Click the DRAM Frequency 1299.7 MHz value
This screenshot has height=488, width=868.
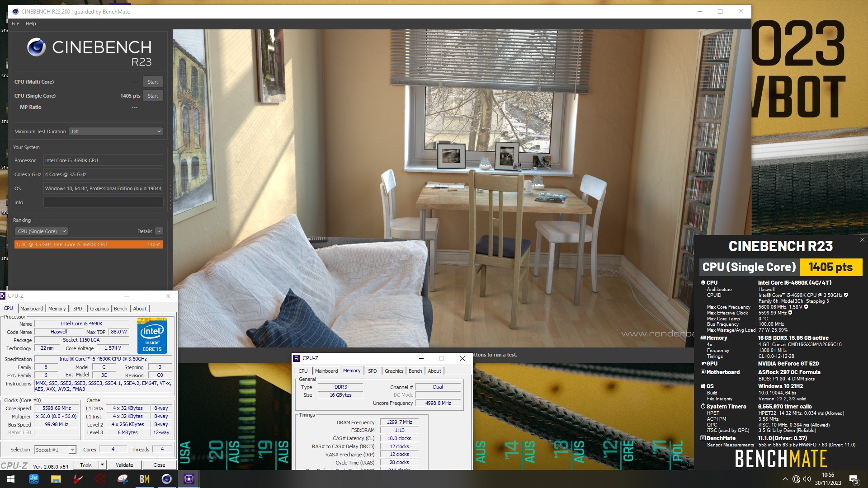pyautogui.click(x=399, y=422)
